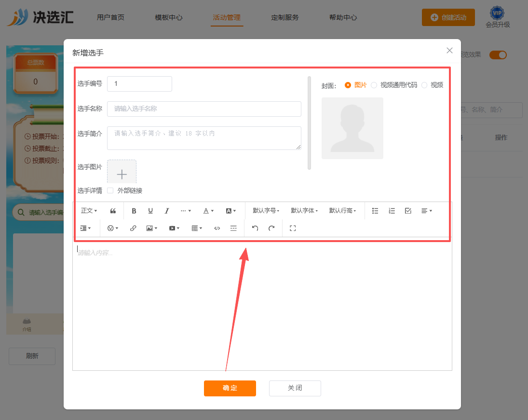
Task: Click the 创建活动 button
Action: (x=448, y=17)
